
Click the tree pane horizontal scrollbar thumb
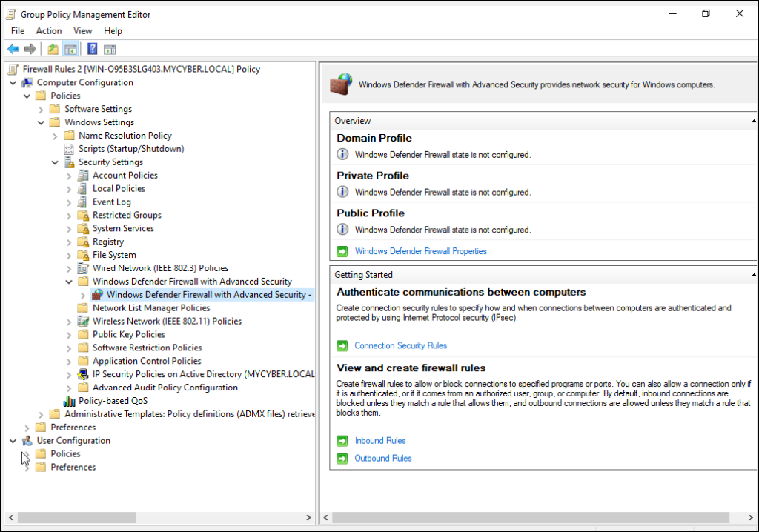pyautogui.click(x=77, y=517)
